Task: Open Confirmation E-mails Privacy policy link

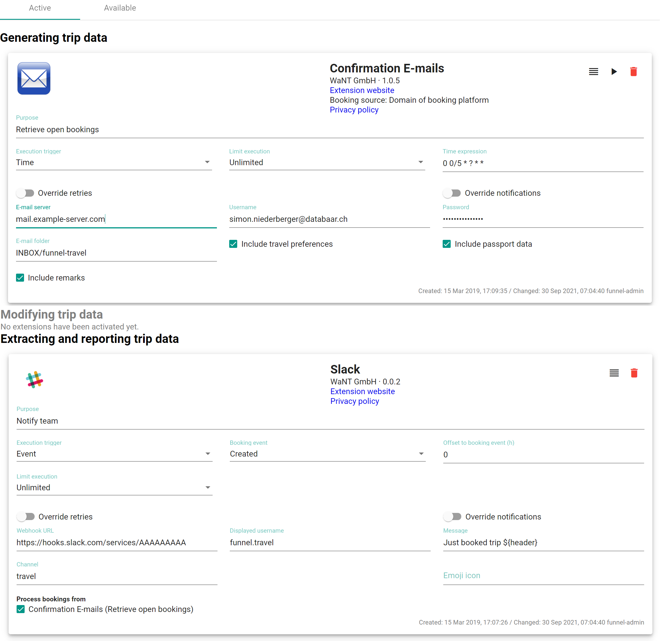Action: click(x=355, y=110)
